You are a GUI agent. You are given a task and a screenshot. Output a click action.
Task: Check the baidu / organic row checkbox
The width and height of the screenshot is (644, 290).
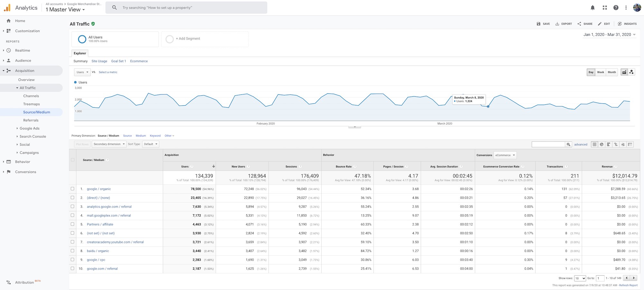72,251
